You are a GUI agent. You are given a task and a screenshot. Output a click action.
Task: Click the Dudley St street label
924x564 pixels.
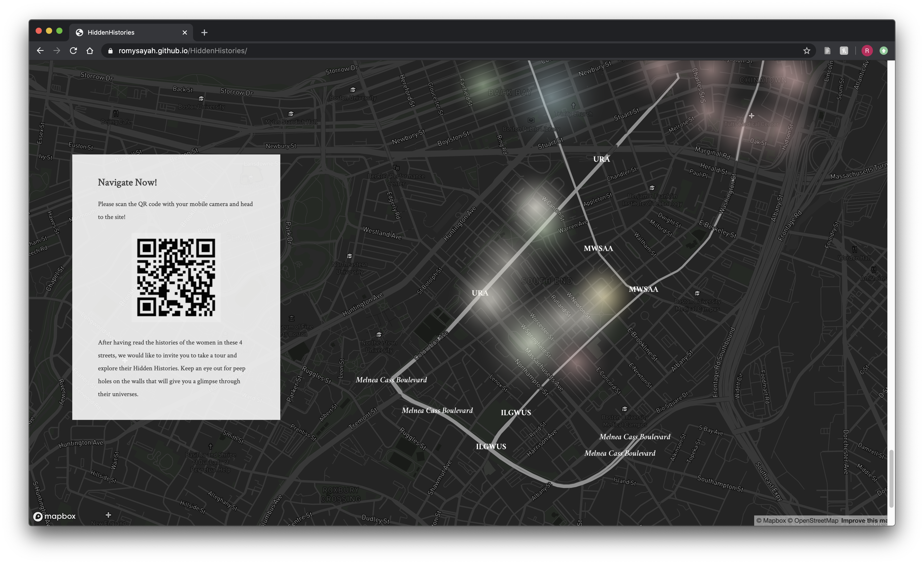pos(375,519)
